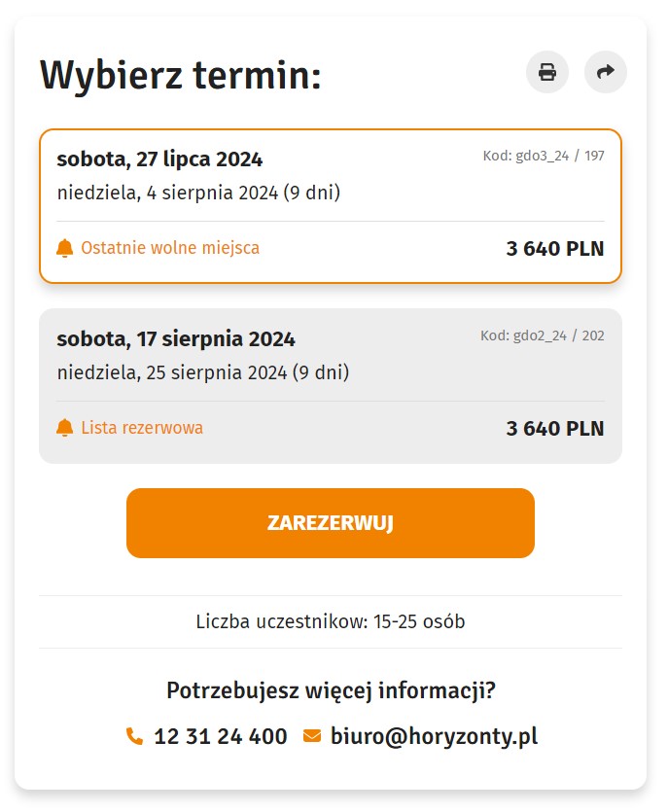Call phone number 12 31 24 400
The image size is (668, 812).
point(221,736)
